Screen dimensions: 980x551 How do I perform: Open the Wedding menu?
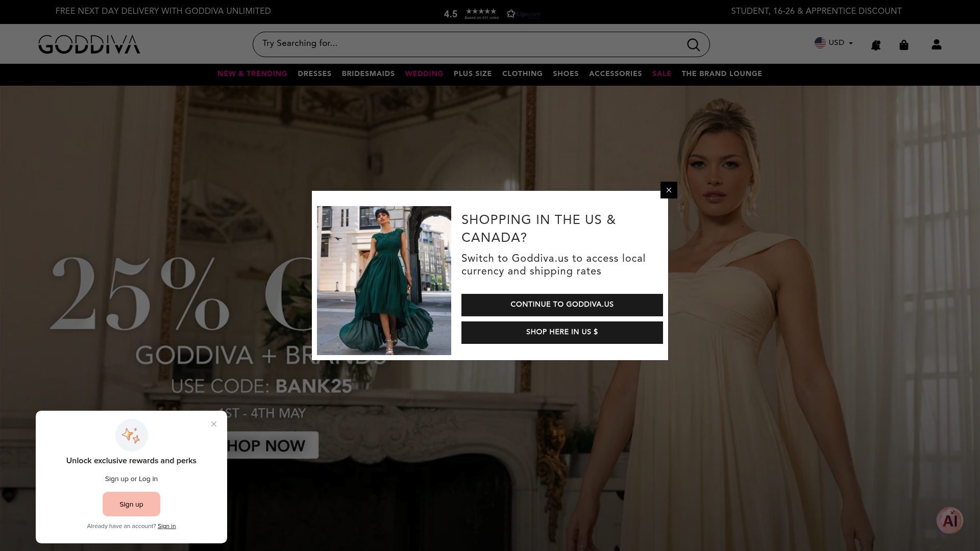(x=424, y=74)
